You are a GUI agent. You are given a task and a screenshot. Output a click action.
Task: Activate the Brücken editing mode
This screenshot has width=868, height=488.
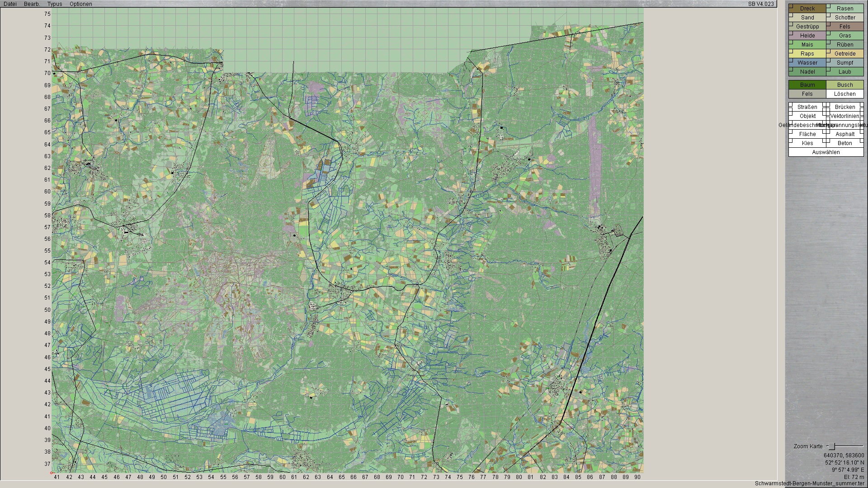click(845, 107)
